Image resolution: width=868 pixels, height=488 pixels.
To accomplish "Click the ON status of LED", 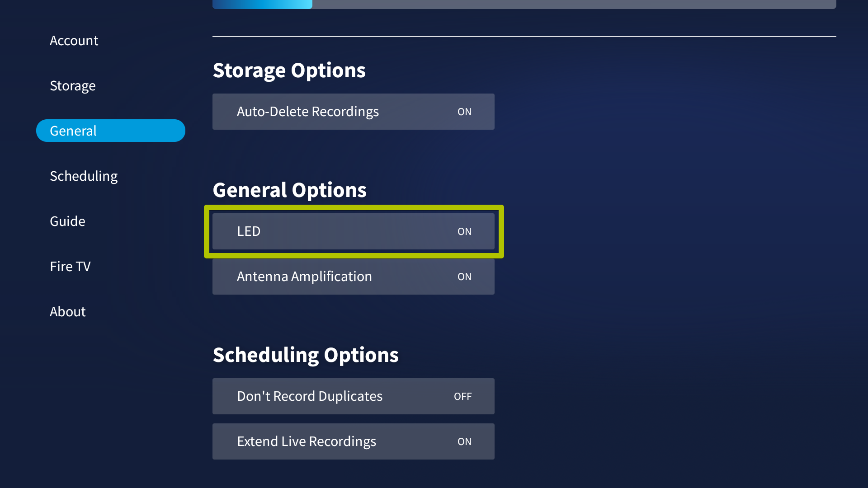I will tap(464, 231).
